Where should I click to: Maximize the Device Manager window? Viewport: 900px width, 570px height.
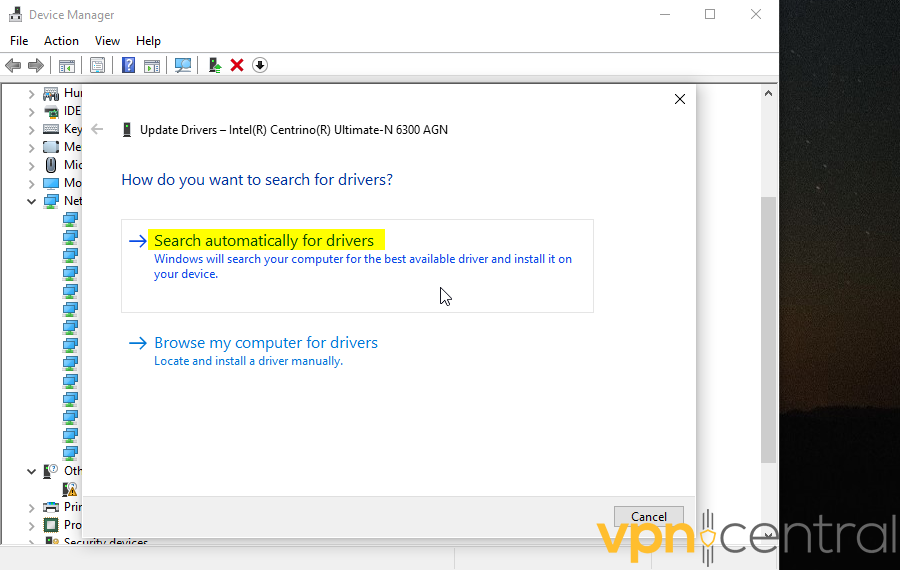pos(710,14)
